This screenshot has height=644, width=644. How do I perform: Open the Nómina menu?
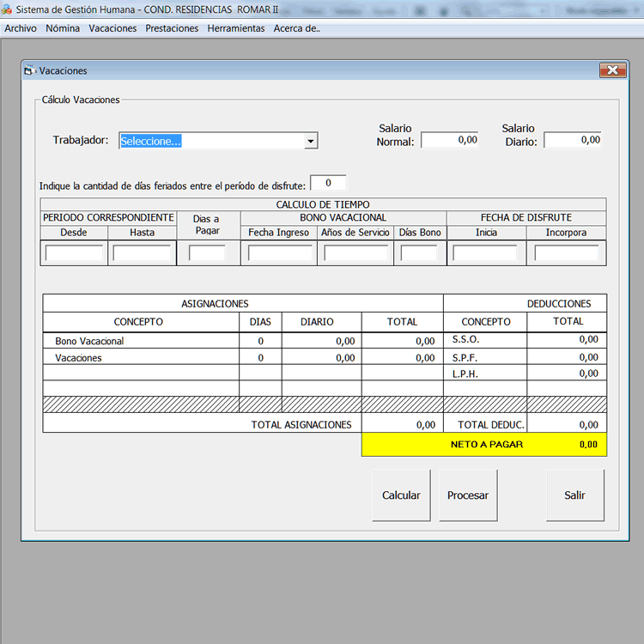63,28
